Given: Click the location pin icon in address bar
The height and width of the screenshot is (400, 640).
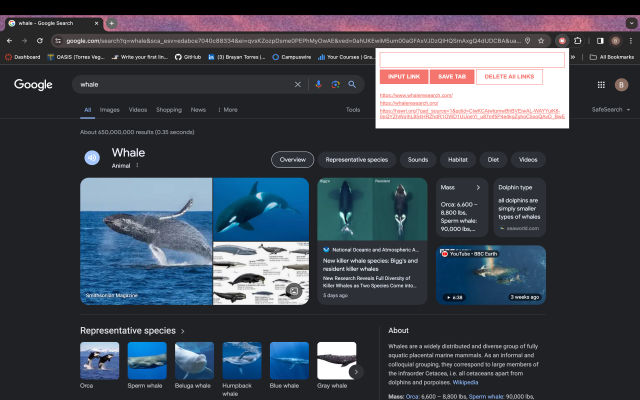Looking at the screenshot, I should (528, 41).
